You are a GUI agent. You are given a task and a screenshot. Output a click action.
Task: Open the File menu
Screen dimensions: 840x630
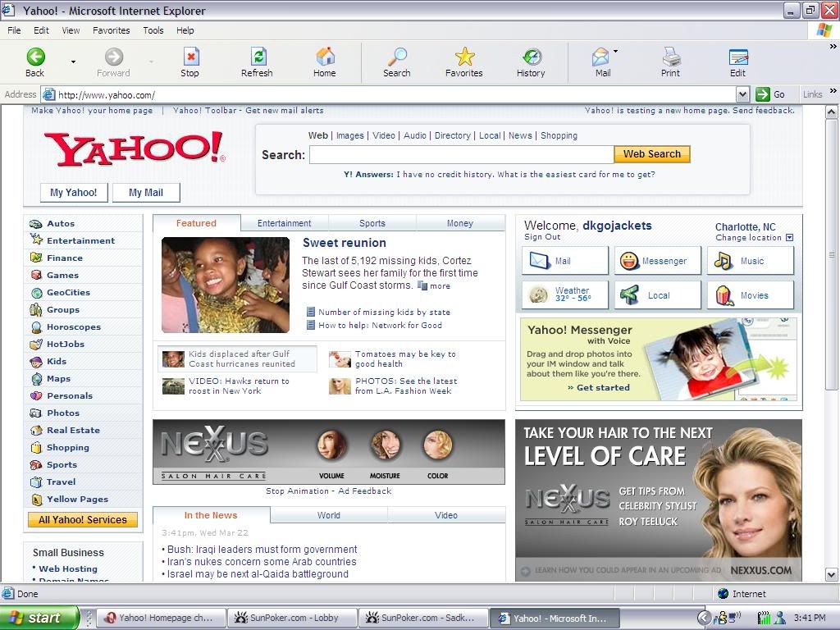14,30
